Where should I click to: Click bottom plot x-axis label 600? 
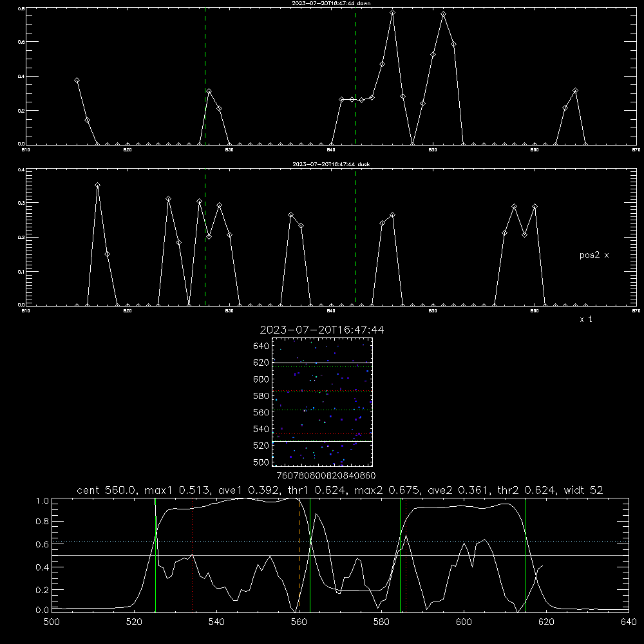pyautogui.click(x=464, y=622)
